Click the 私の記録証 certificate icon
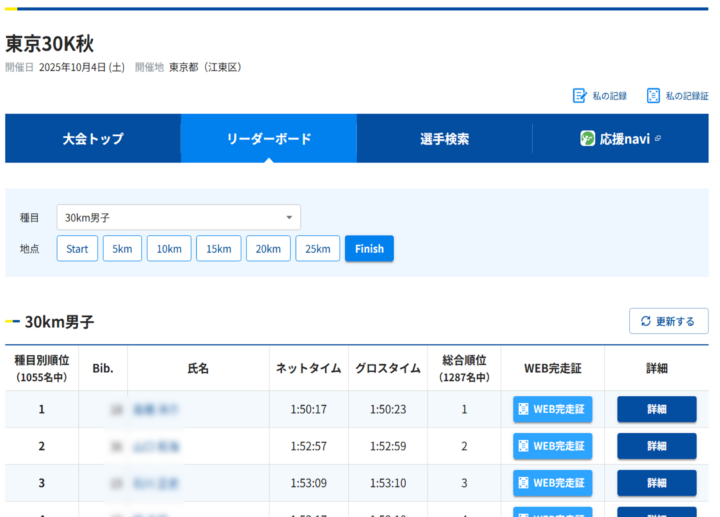The height and width of the screenshot is (517, 720). pyautogui.click(x=653, y=96)
